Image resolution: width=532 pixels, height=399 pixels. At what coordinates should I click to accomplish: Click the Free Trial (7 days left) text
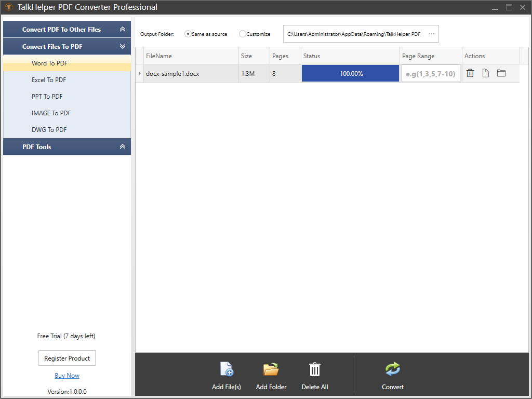pyautogui.click(x=66, y=336)
